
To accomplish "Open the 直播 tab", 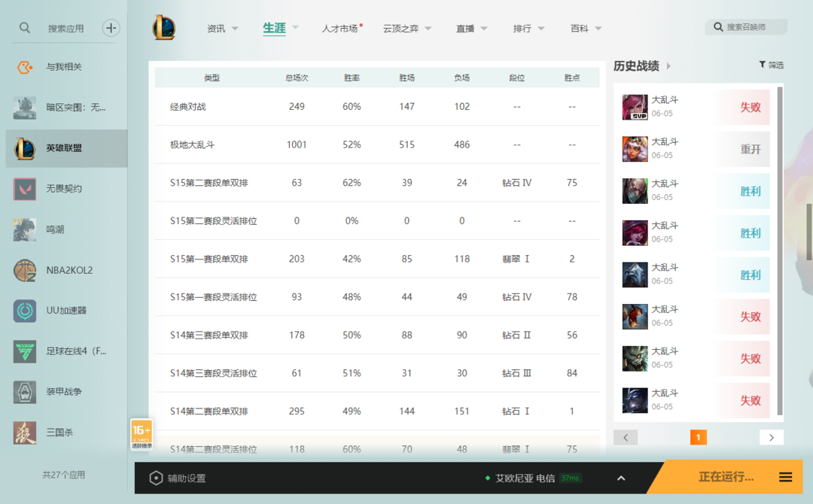I will (465, 29).
